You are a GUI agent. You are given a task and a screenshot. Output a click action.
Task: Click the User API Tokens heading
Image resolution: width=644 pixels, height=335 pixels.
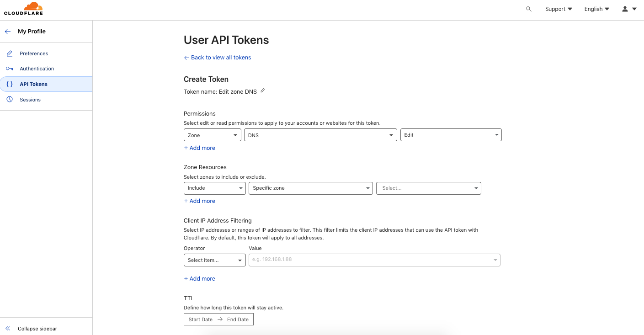coord(226,40)
